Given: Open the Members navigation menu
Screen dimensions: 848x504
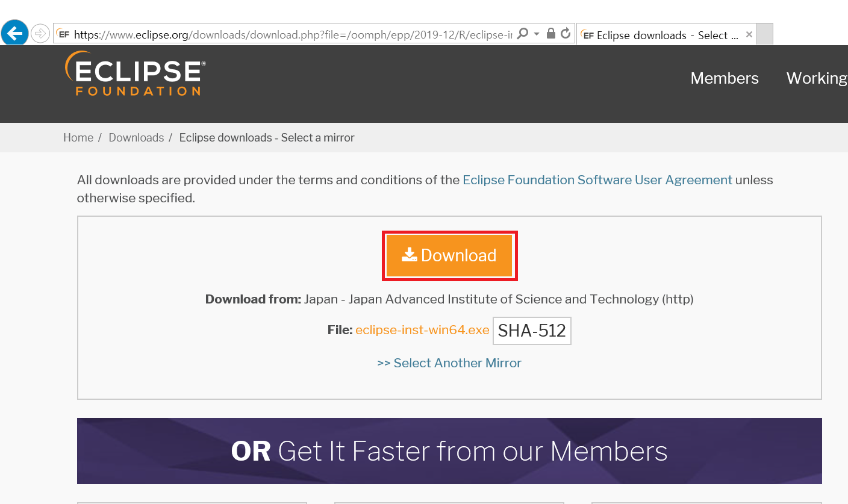Looking at the screenshot, I should (725, 78).
